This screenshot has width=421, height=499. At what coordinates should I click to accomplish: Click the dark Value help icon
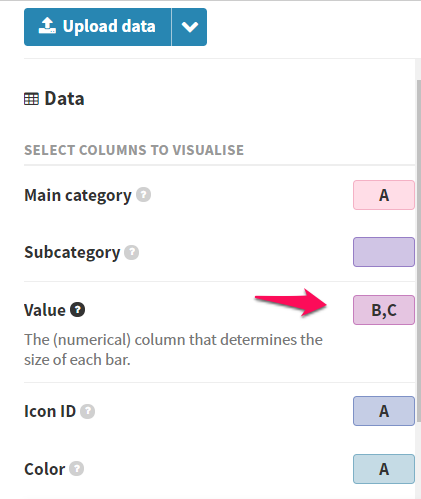click(x=77, y=310)
